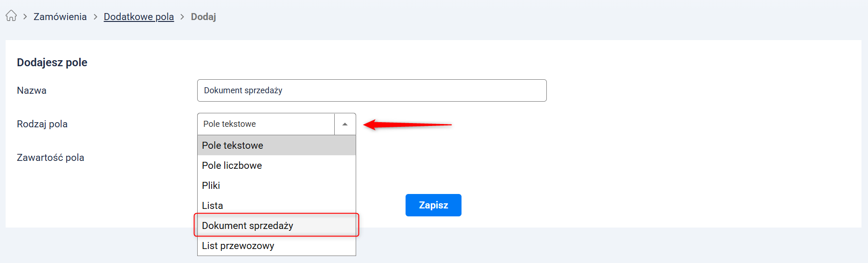Click the Zamówienia breadcrumb
The width and height of the screenshot is (868, 263).
(x=60, y=17)
